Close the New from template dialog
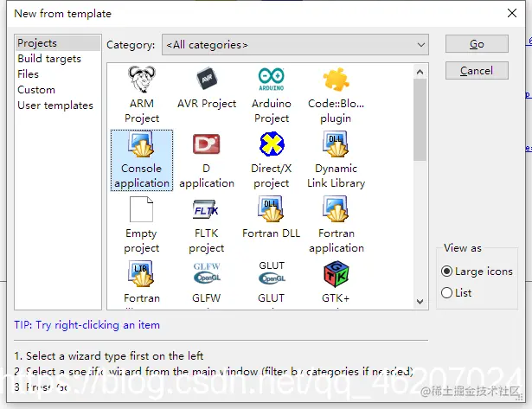 511,13
